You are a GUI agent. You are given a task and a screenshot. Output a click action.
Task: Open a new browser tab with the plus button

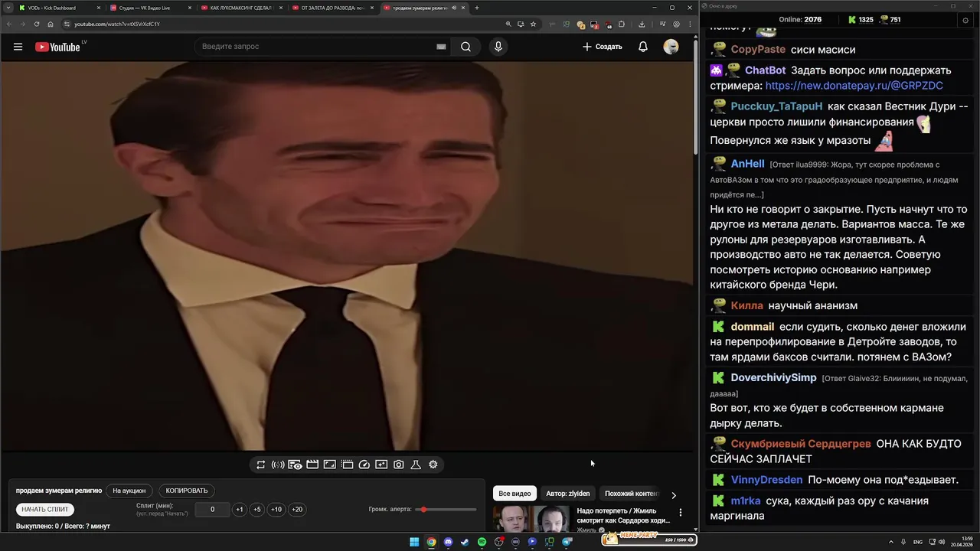[x=477, y=8]
